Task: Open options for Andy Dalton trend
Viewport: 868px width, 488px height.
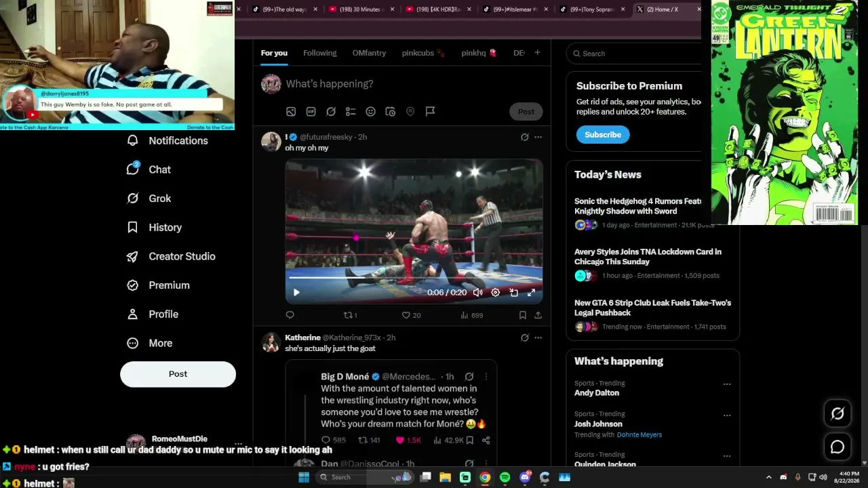Action: point(727,384)
